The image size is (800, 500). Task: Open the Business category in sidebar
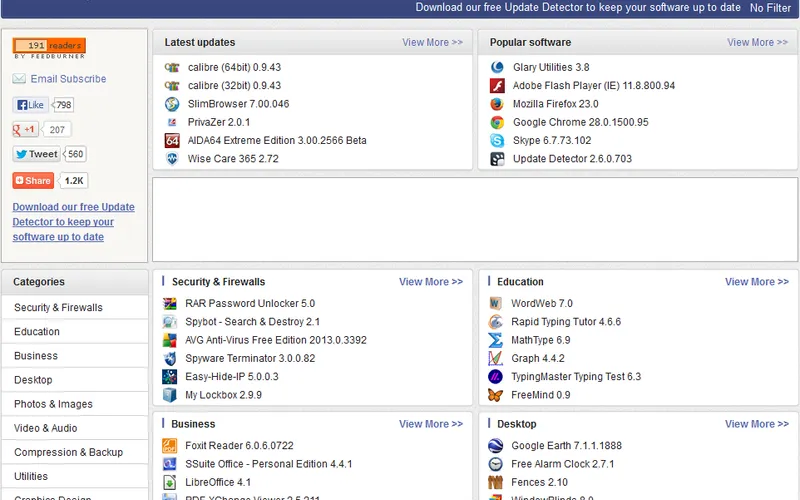[74, 356]
